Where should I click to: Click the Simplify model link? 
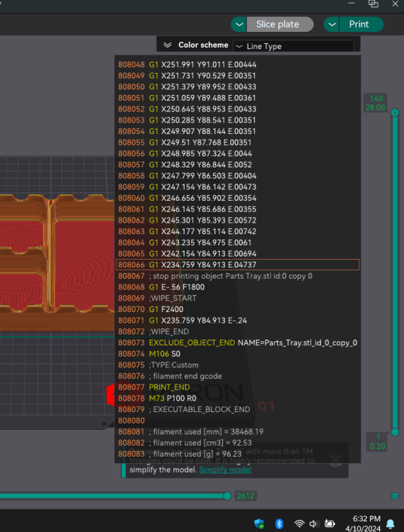[x=225, y=470]
